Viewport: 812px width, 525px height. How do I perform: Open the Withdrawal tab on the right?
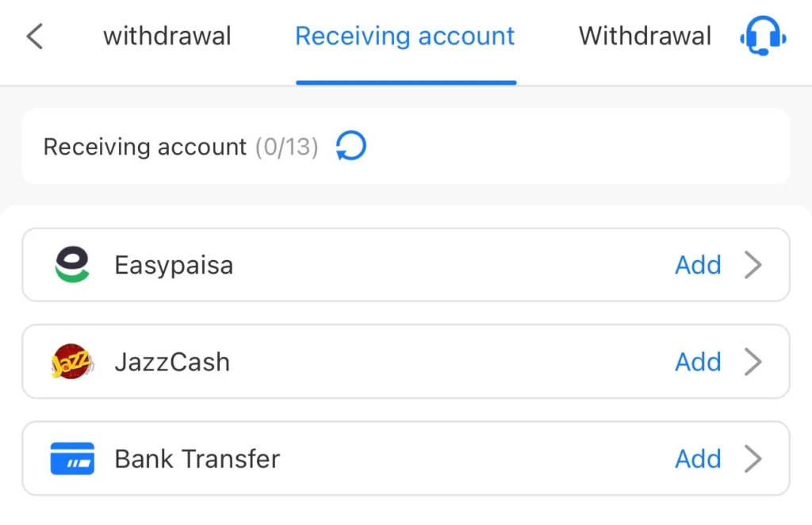pyautogui.click(x=644, y=36)
